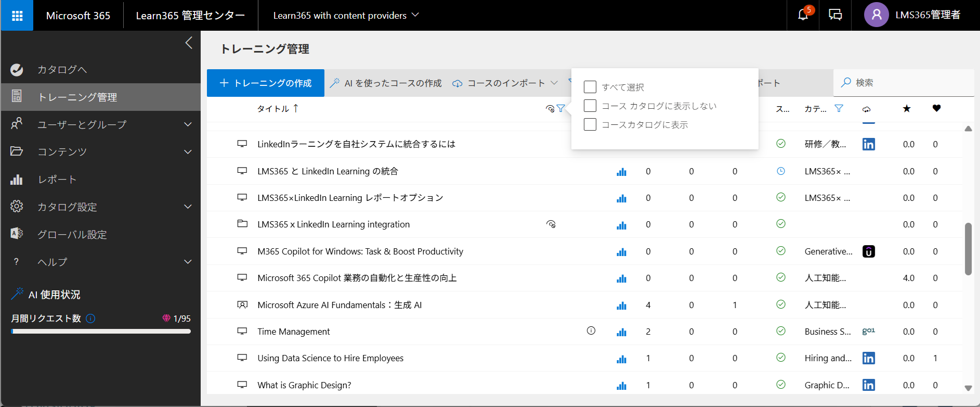Click Learn365 管理センター header link
The image size is (980, 407).
[190, 16]
